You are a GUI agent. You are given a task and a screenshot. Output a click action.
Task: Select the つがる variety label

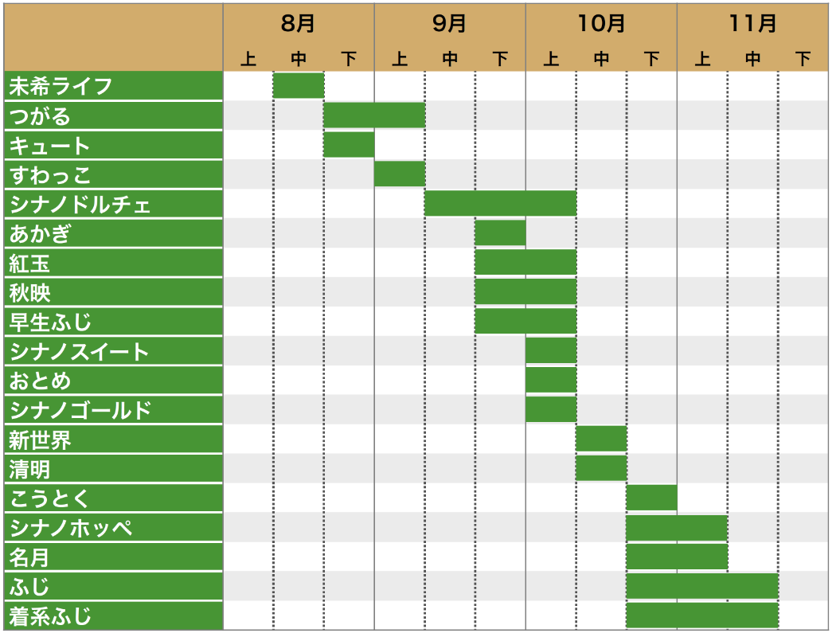point(40,116)
